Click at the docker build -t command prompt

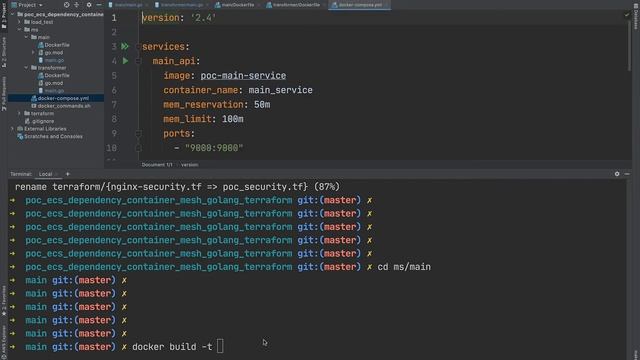(172, 347)
